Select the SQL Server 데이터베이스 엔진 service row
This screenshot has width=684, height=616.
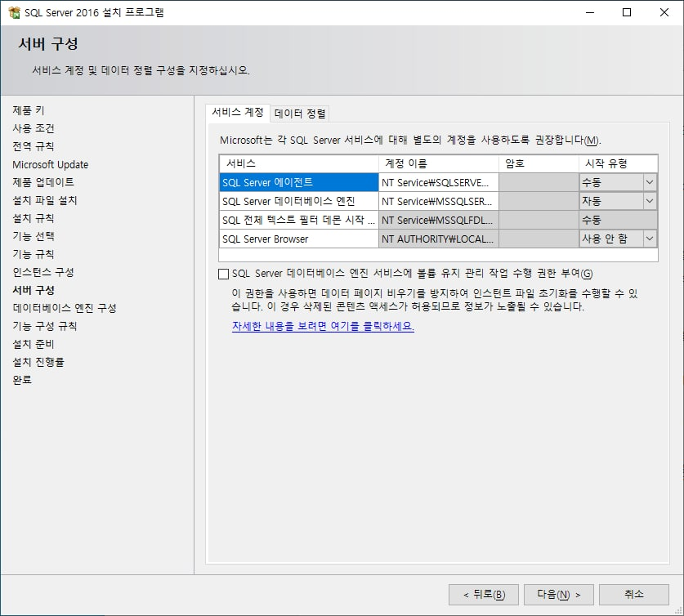click(299, 201)
